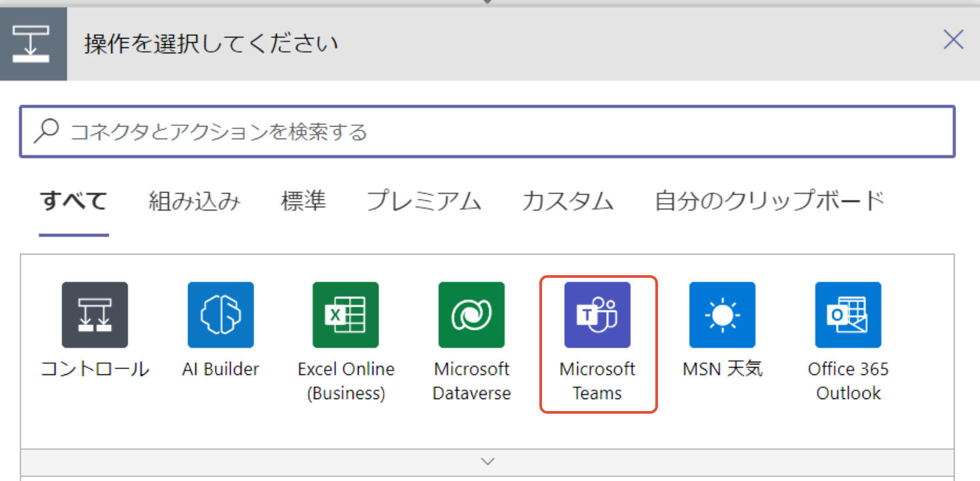The image size is (980, 481).
Task: Choose the Excel Online (Business) connector icon
Action: pos(346,314)
